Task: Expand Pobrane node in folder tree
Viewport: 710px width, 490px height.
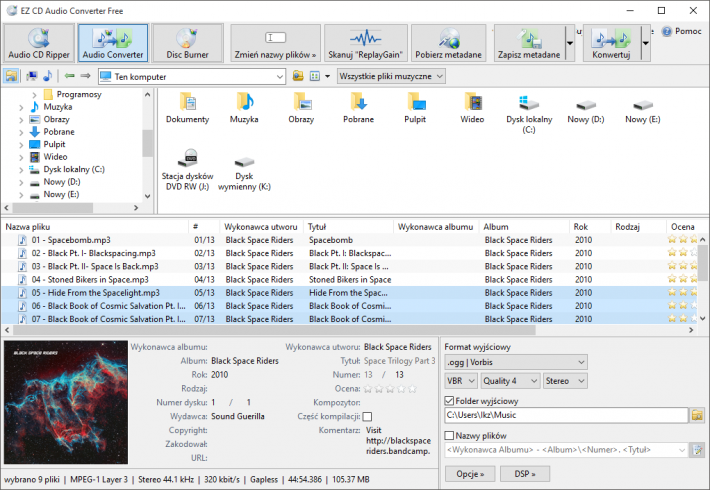Action: point(21,132)
